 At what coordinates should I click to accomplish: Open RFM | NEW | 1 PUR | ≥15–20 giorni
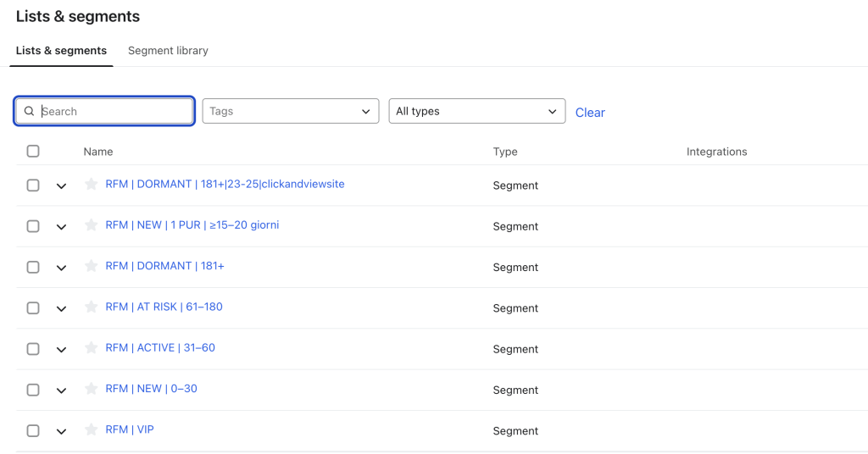192,225
